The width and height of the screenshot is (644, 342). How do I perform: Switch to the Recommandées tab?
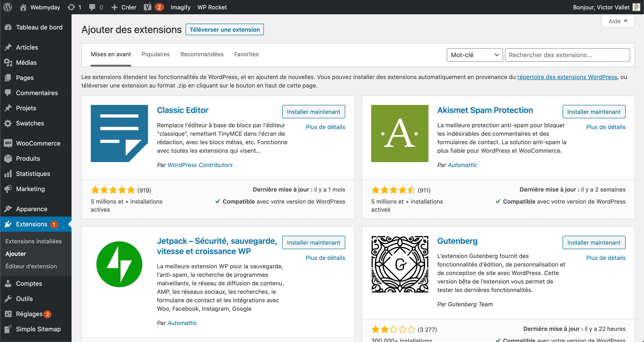(202, 54)
